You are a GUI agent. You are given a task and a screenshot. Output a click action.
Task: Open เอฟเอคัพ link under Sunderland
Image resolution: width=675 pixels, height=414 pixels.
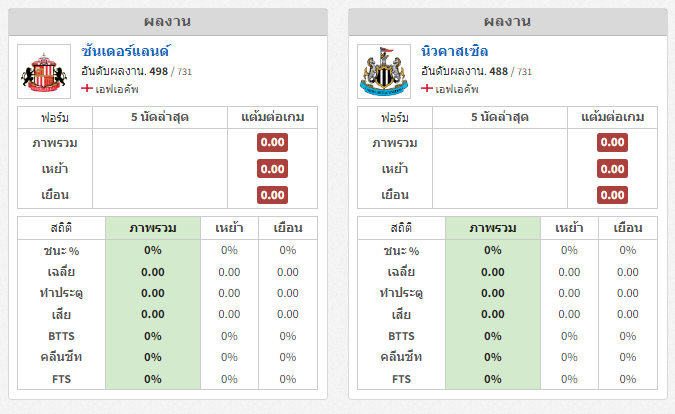[117, 89]
